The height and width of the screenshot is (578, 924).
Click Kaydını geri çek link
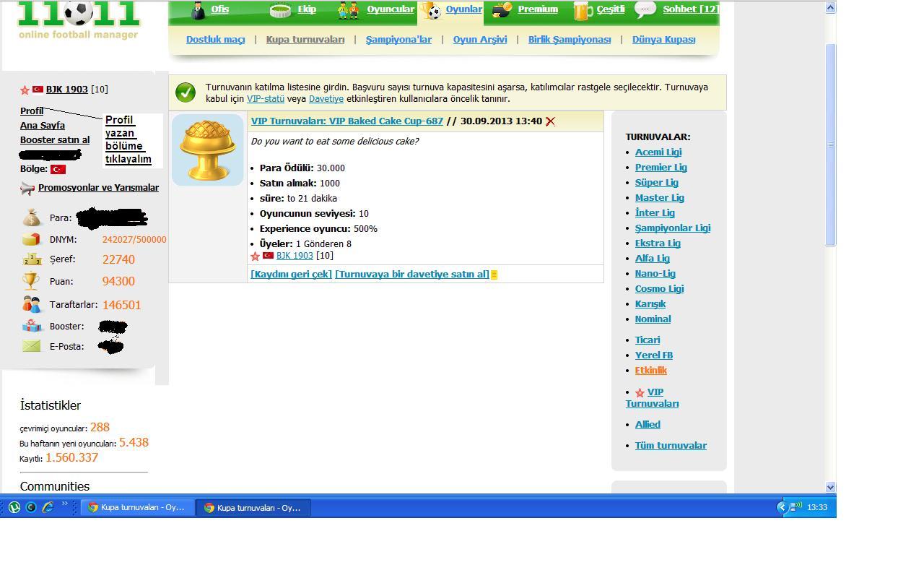291,275
